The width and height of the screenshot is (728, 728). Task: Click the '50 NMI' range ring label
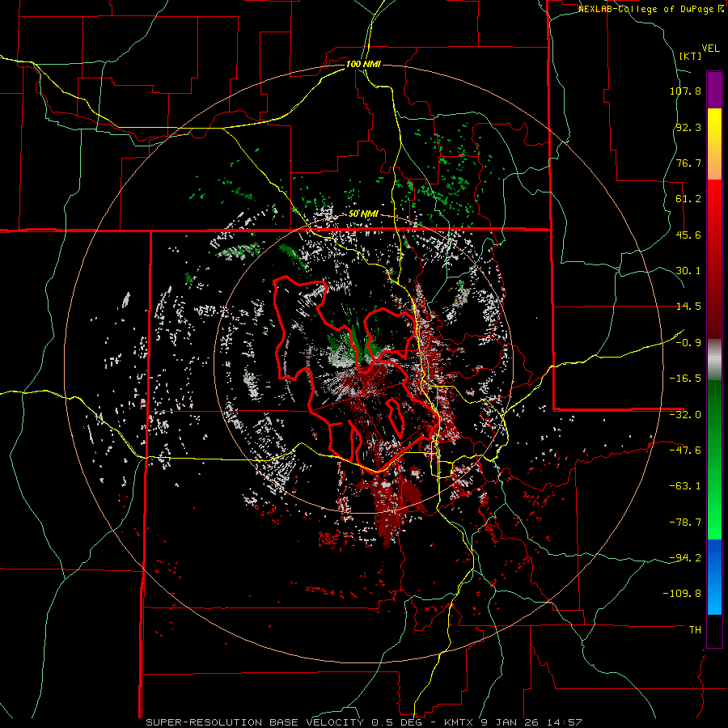[x=363, y=214]
